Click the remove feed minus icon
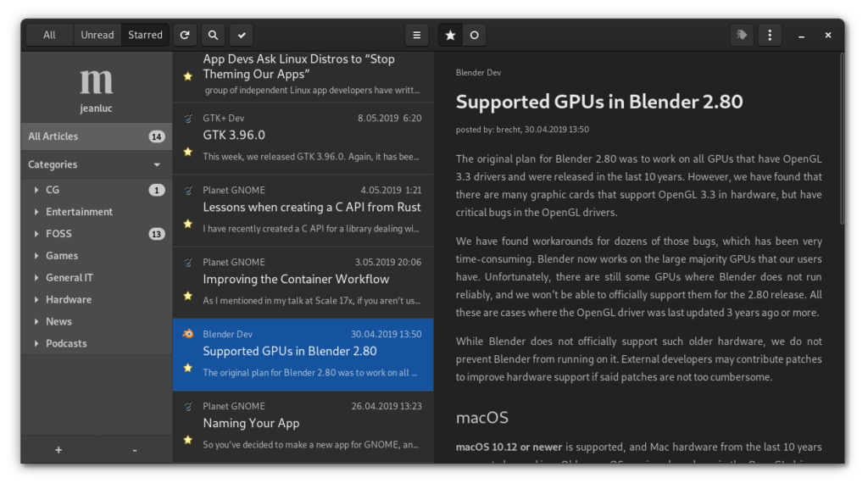 coord(134,449)
